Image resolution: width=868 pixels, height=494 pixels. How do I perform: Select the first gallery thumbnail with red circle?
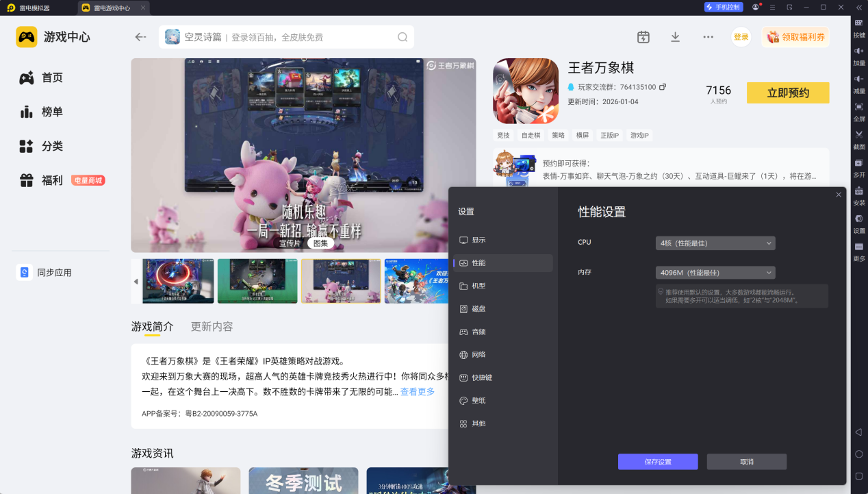pyautogui.click(x=178, y=281)
